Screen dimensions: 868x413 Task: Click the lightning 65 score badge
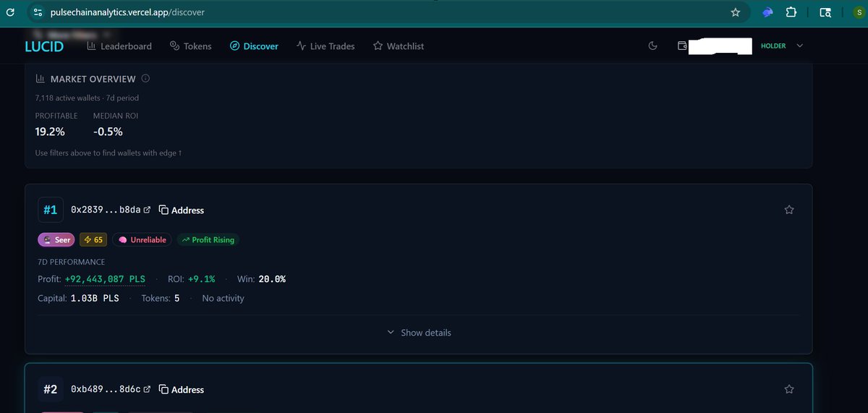coord(94,239)
